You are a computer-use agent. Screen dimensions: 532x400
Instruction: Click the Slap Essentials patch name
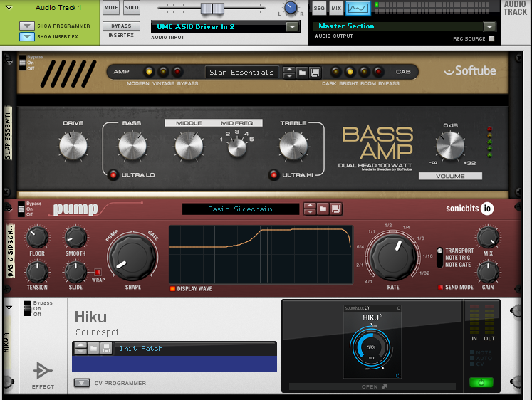coord(241,72)
